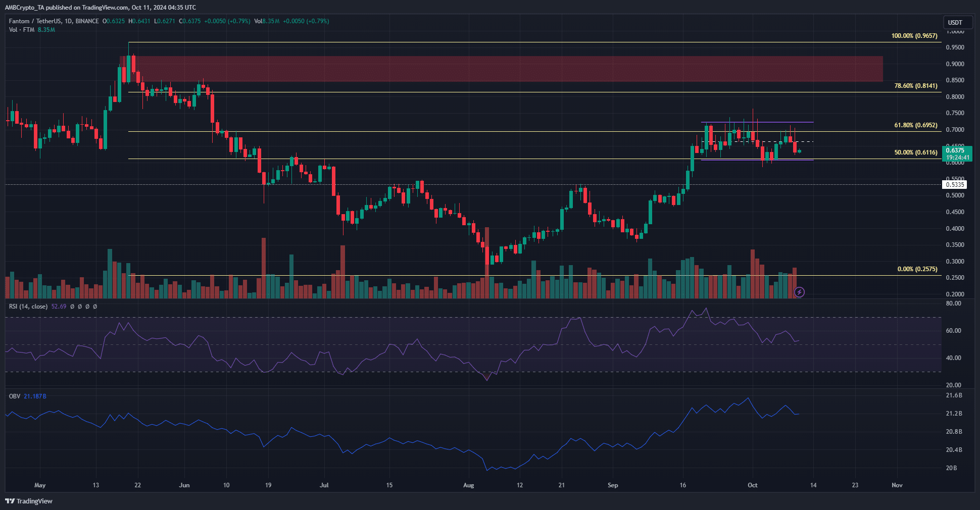
Task: Select the 0.00% (0.2575) Fibonacci label
Action: click(x=917, y=269)
